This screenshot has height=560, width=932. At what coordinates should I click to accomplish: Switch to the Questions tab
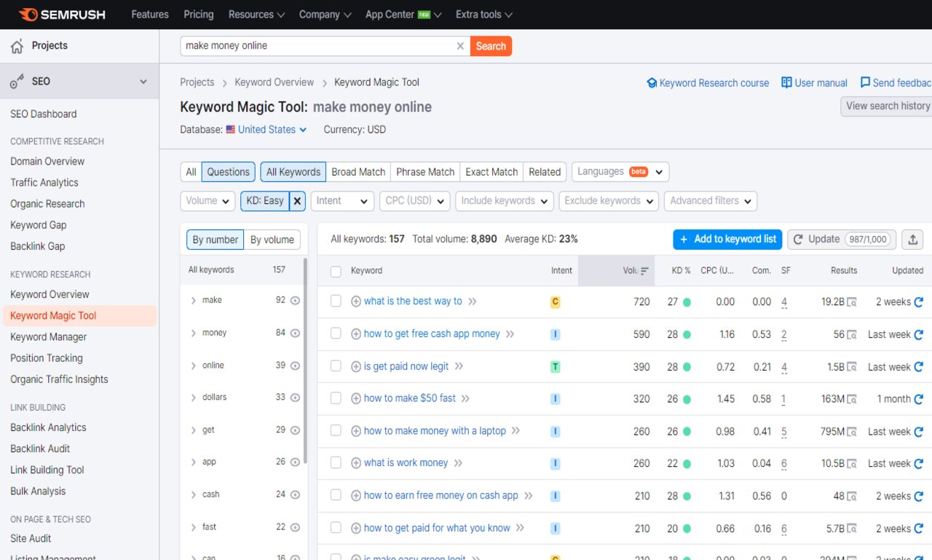click(228, 171)
